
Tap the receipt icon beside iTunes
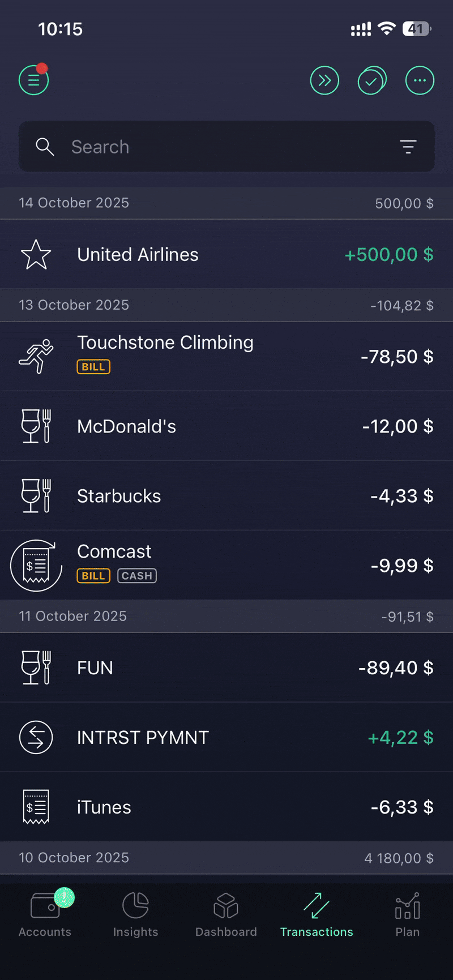tap(36, 807)
